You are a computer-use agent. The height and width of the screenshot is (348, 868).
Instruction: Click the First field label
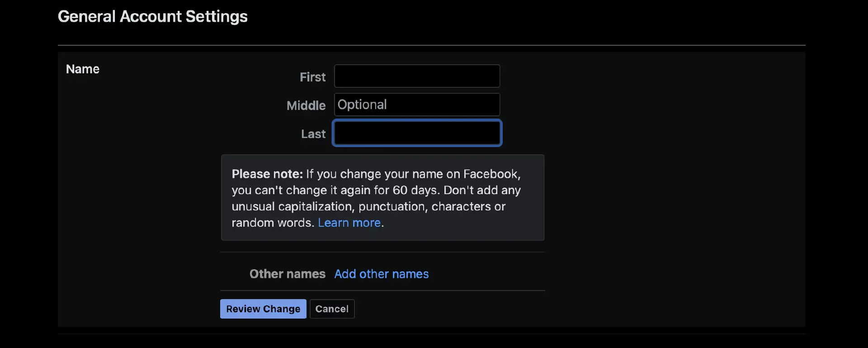[x=312, y=77]
